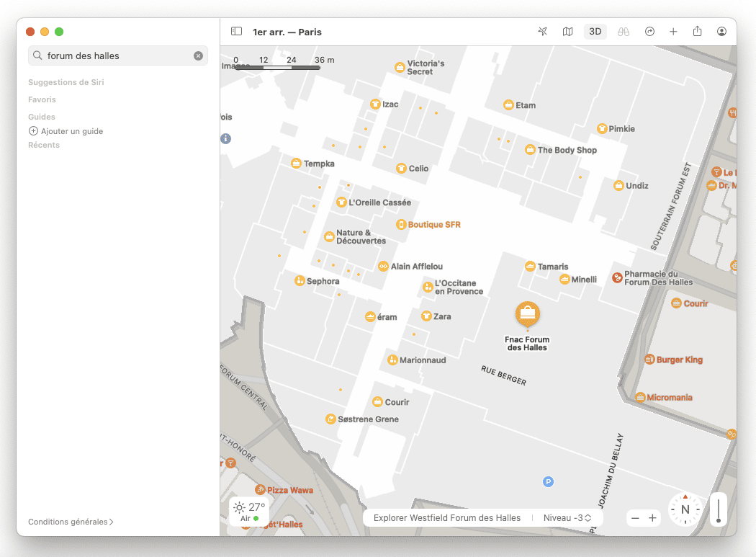The height and width of the screenshot is (557, 756).
Task: Click the blue parking P marker
Action: coord(548,481)
